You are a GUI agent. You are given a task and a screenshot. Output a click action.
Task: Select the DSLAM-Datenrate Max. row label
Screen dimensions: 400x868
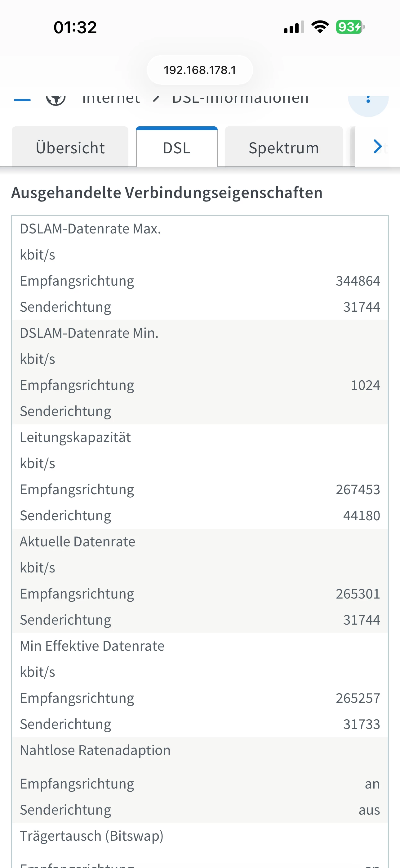[x=90, y=229]
